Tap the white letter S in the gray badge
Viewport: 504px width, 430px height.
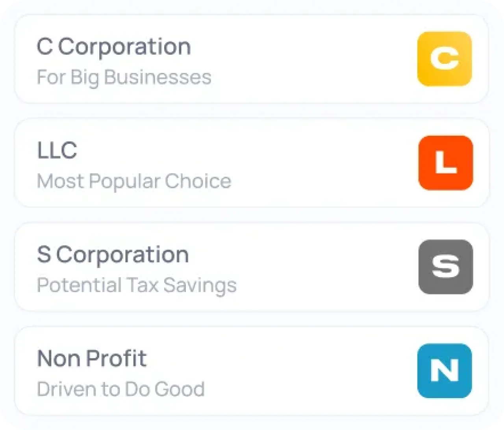coord(445,266)
